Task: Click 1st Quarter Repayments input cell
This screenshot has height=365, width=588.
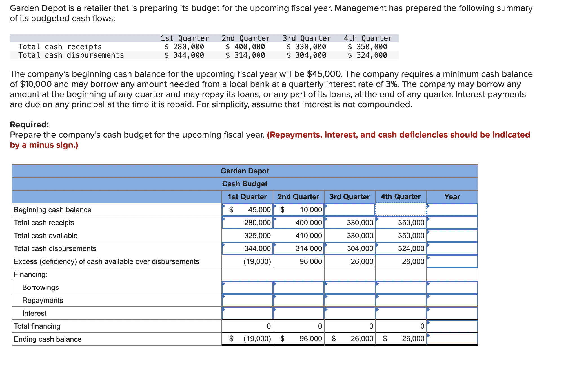Action: (247, 300)
